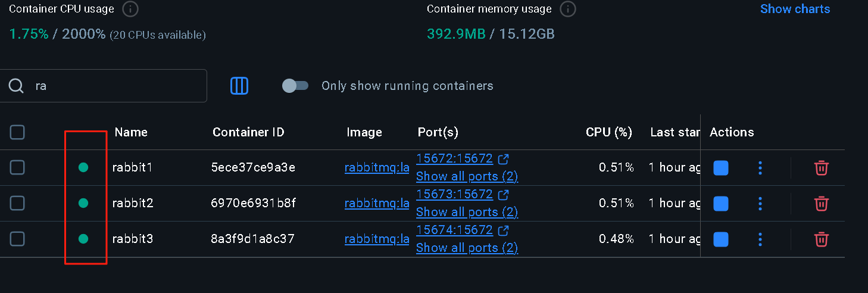
Task: Open more actions menu for rabbit2
Action: 760,204
